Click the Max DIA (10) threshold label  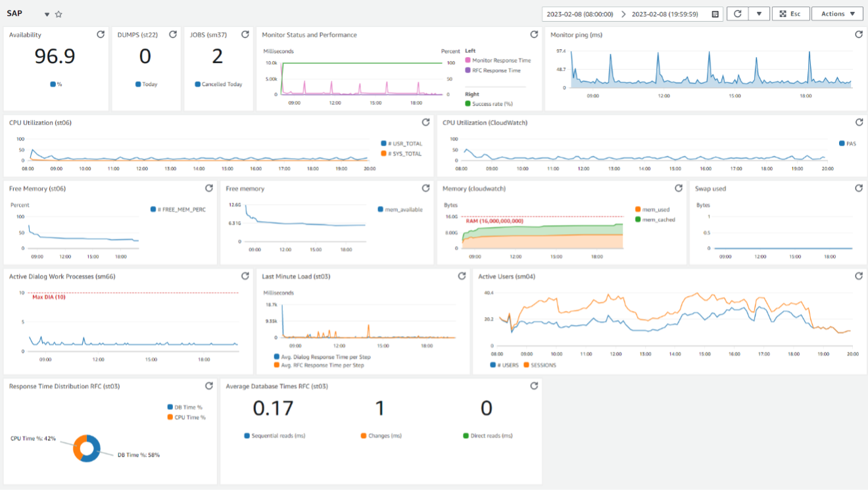coord(49,297)
